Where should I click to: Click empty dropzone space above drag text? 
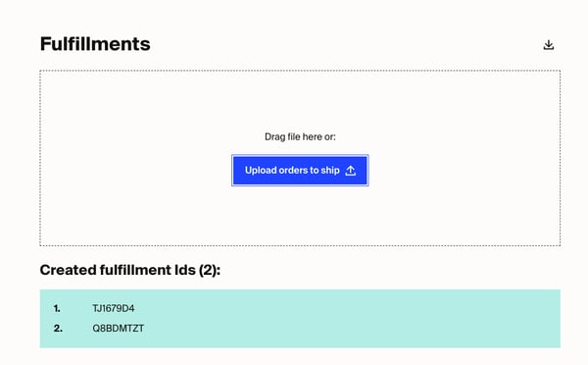(300, 99)
